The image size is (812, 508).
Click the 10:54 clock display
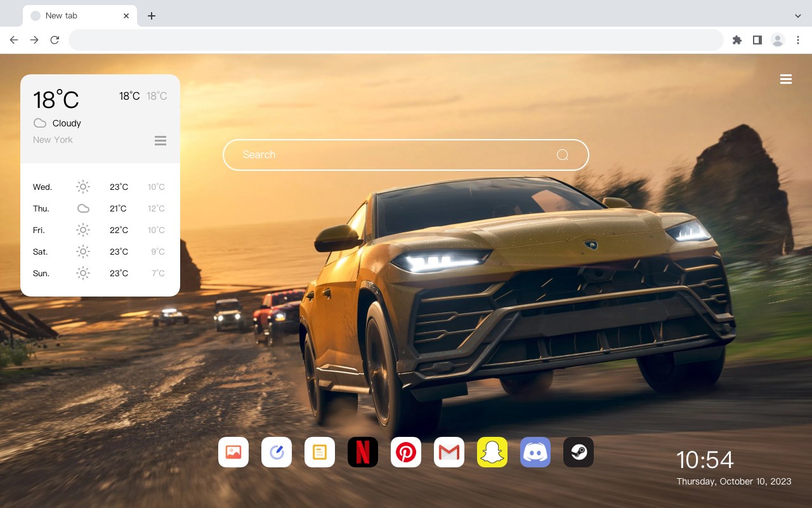[x=705, y=460]
